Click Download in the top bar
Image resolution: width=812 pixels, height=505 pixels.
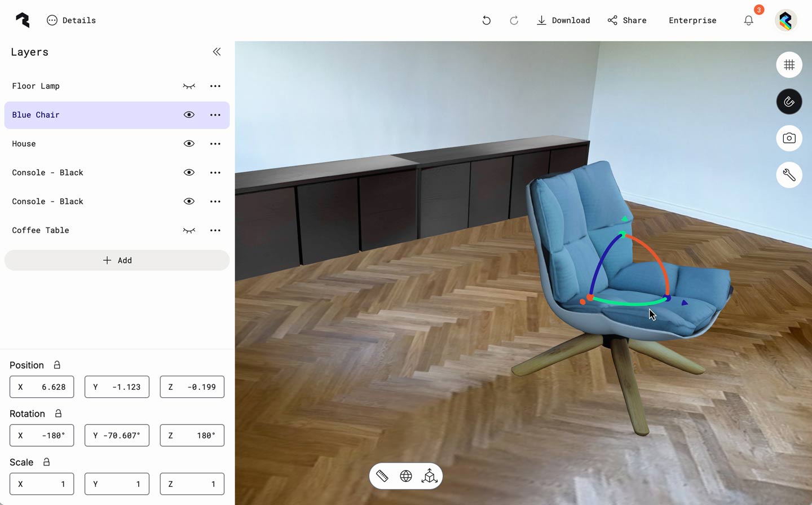563,20
